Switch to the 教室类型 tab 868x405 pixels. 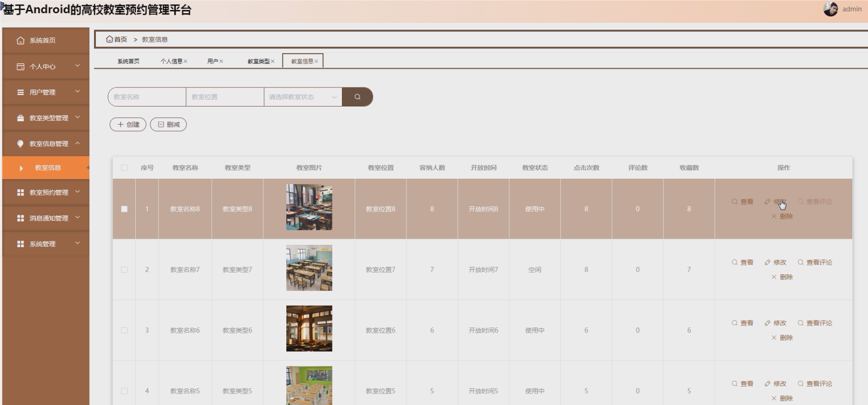pos(259,61)
